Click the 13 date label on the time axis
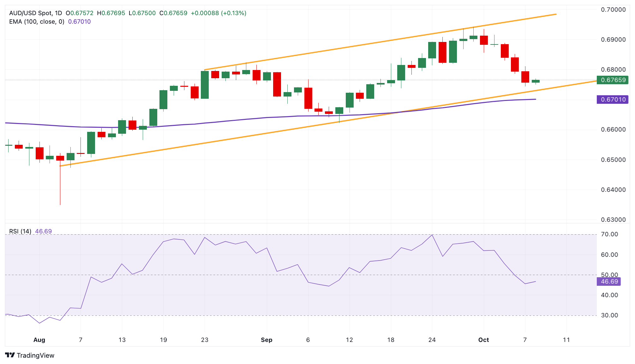Viewport: 635px width, 364px height. [122, 340]
